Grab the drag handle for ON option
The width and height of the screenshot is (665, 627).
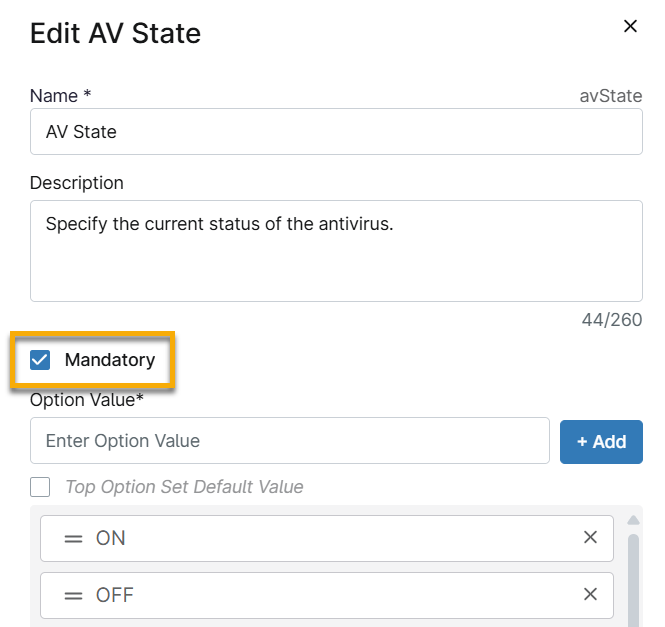click(x=73, y=538)
